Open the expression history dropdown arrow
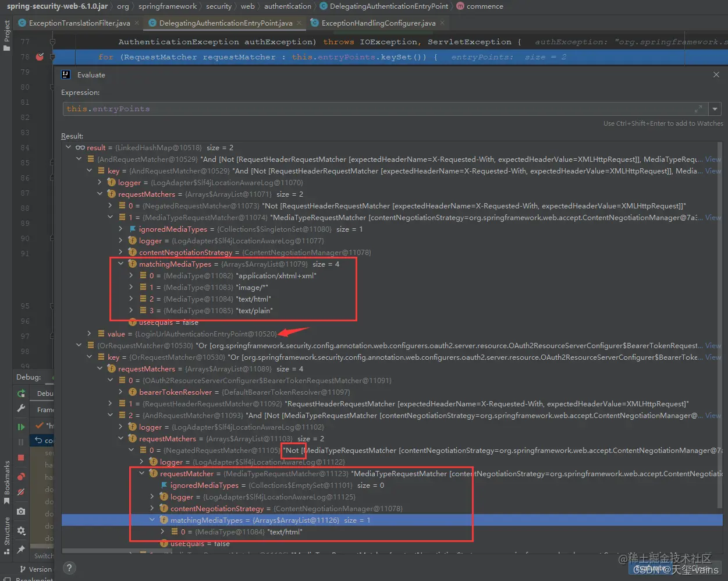 pyautogui.click(x=715, y=109)
